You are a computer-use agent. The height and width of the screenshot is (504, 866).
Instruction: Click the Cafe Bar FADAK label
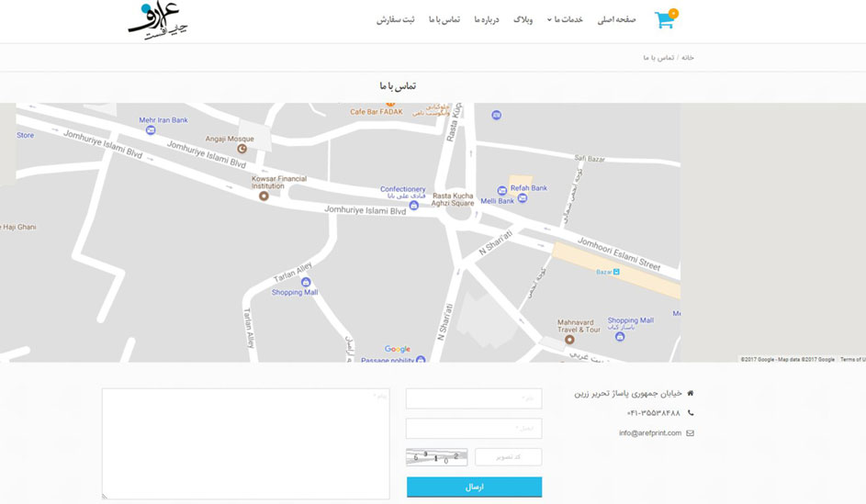[x=377, y=111]
